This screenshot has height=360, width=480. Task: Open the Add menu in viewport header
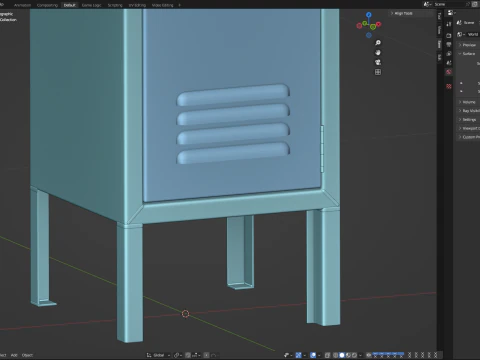coord(14,355)
